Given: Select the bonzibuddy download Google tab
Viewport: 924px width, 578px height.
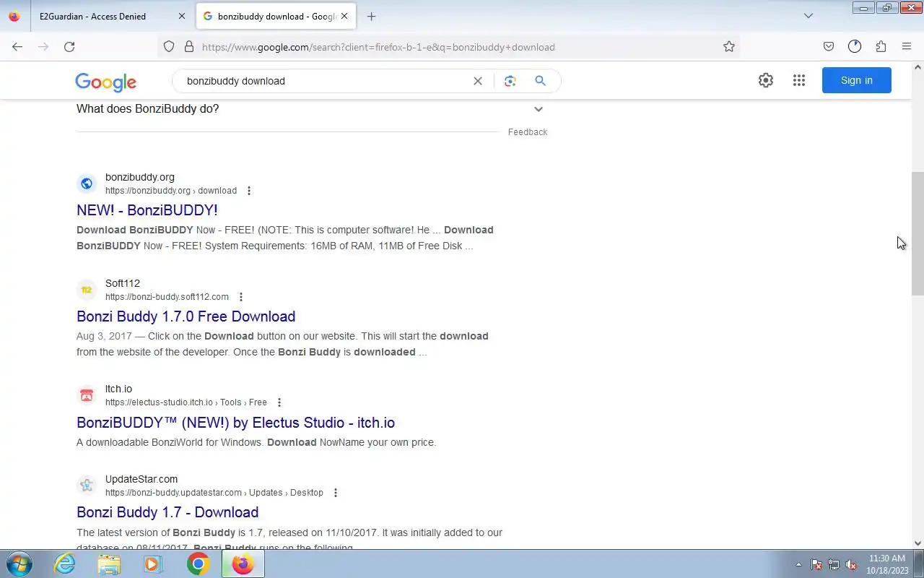Looking at the screenshot, I should click(x=276, y=16).
